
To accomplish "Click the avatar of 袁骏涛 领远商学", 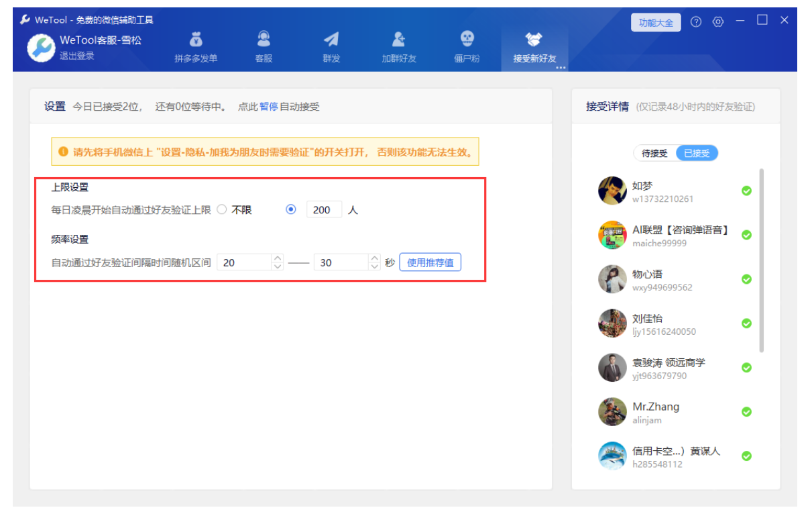I will click(612, 368).
